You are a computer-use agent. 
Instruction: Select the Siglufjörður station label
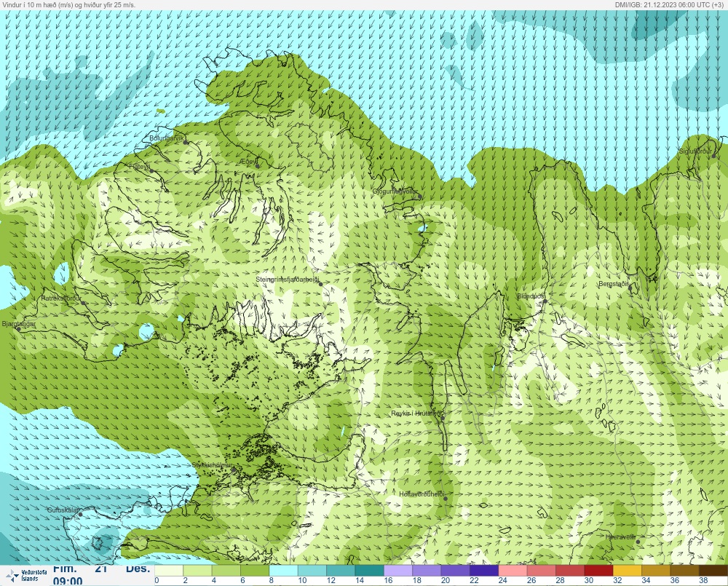[x=695, y=151]
